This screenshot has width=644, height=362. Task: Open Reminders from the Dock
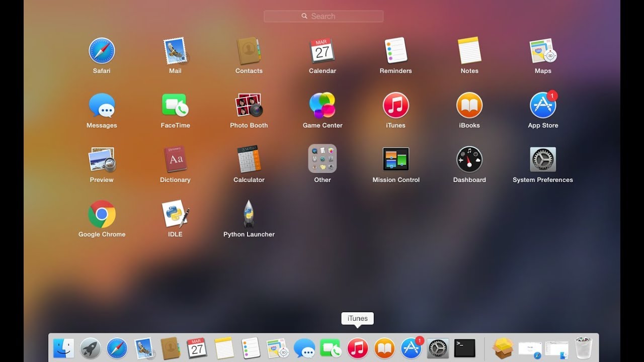251,348
